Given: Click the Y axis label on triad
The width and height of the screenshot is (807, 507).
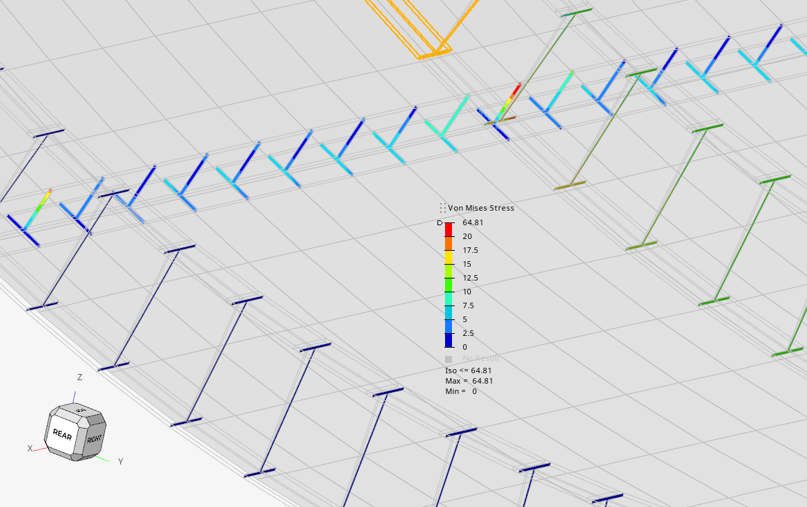Looking at the screenshot, I should (x=120, y=461).
